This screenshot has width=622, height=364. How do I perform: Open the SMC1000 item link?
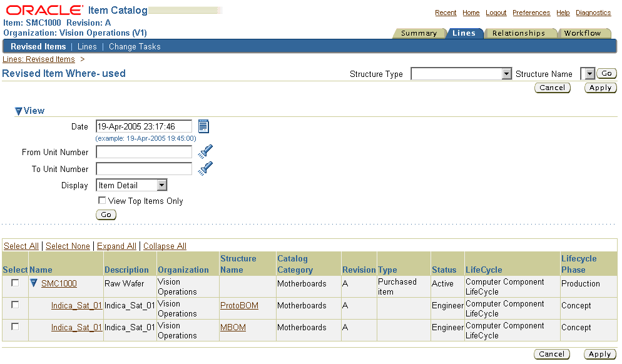[x=59, y=283]
